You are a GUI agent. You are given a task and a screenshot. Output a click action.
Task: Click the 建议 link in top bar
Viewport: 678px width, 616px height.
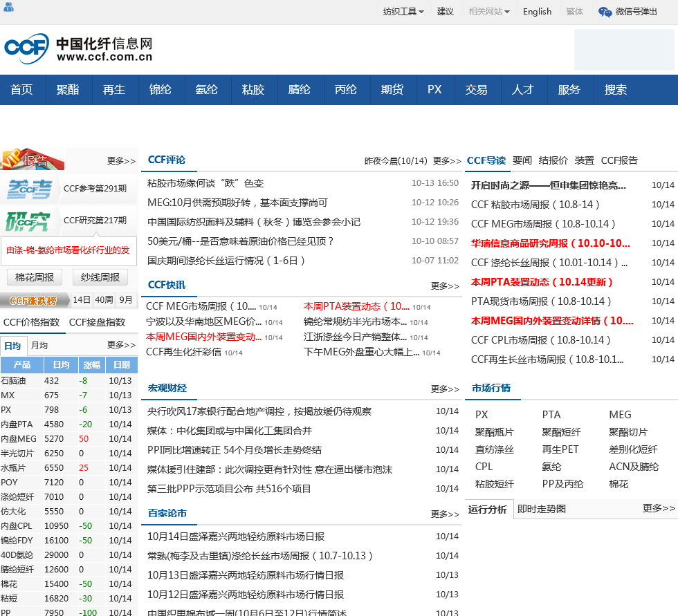(x=445, y=12)
